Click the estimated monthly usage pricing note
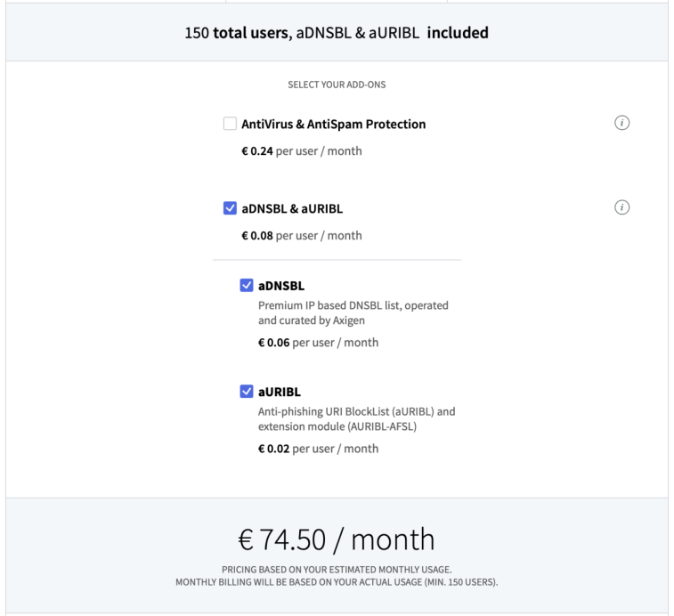The height and width of the screenshot is (616, 674). pos(337,576)
